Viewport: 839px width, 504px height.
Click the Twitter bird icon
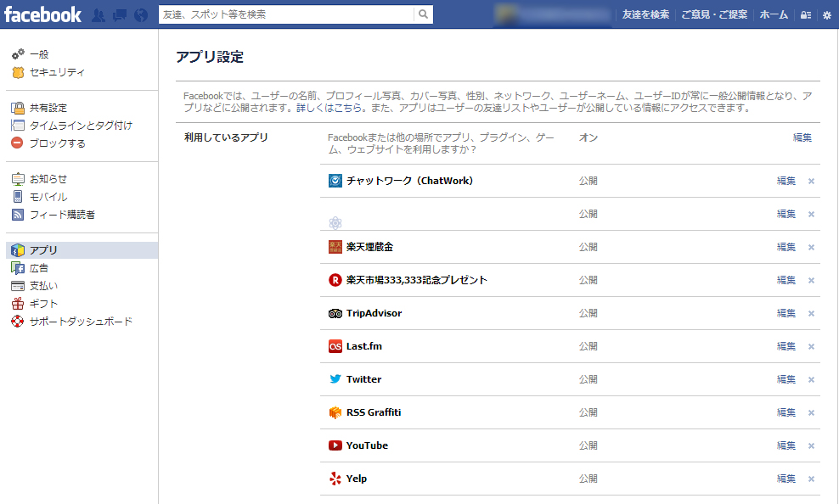335,379
